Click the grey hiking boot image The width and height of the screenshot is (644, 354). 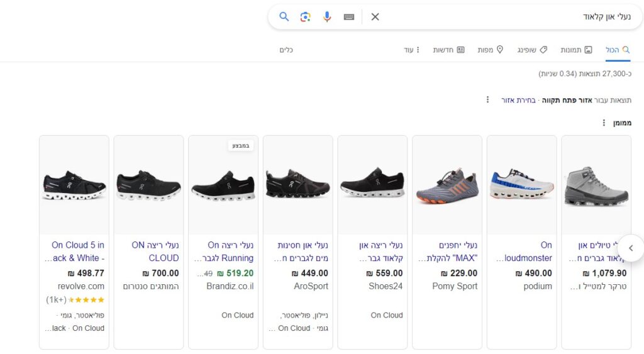pos(596,185)
